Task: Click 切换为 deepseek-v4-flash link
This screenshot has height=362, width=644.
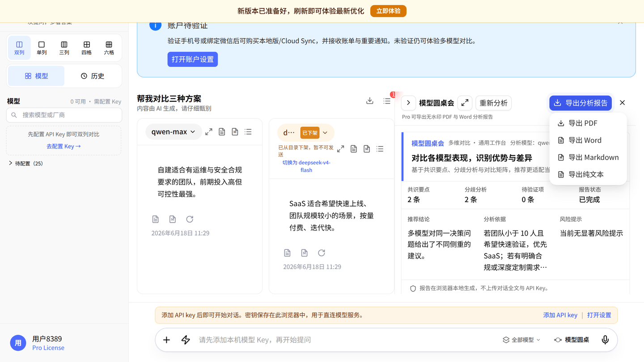Action: pos(306,166)
